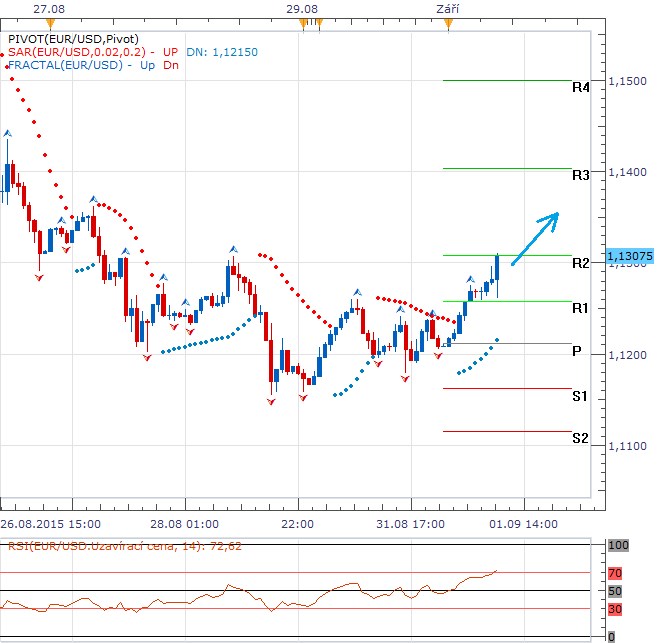Select the SAR(EUR/USD,0.02,0.2) indicator label
663x643 pixels.
(78, 52)
